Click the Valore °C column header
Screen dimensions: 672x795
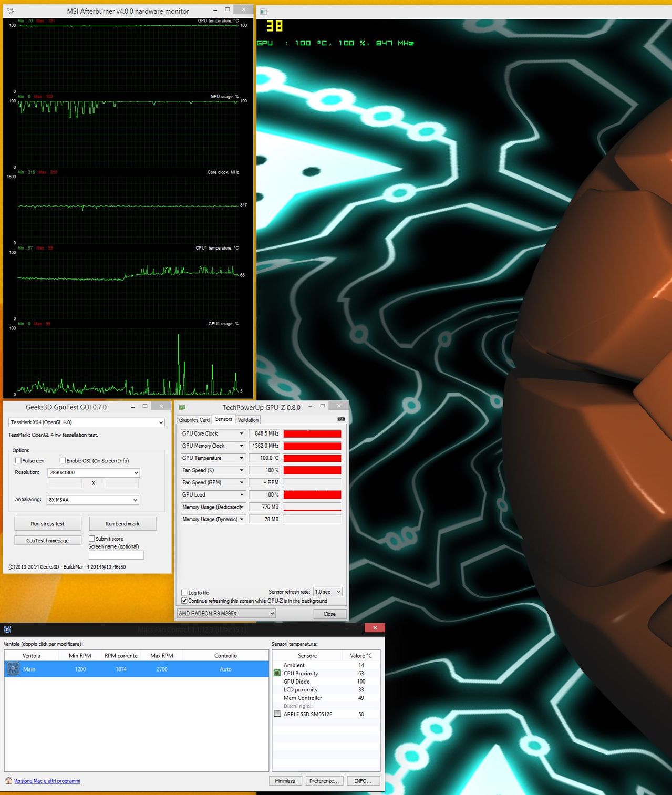pyautogui.click(x=361, y=656)
